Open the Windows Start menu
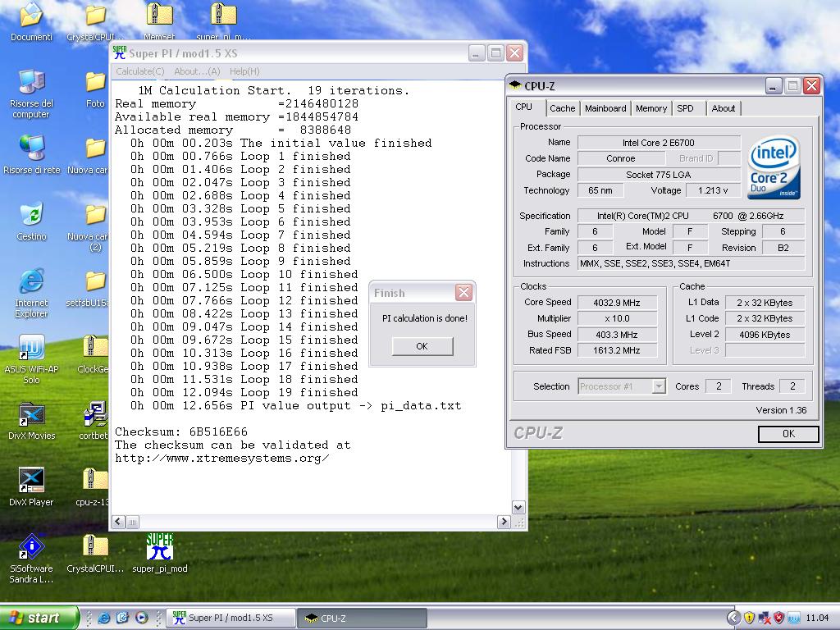Screen dimensions: 840x630 pos(38,618)
